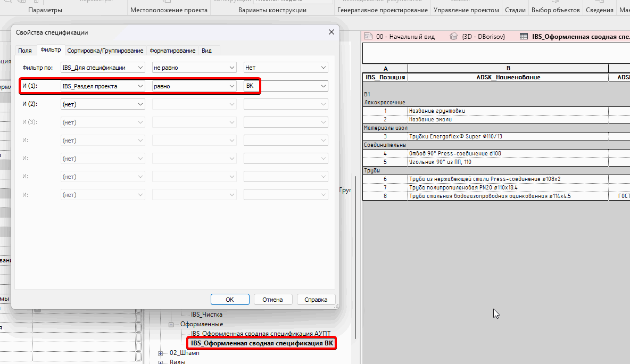Select IBS_Оформленная сводная спецификация ВК
The image size is (630, 364).
point(262,343)
